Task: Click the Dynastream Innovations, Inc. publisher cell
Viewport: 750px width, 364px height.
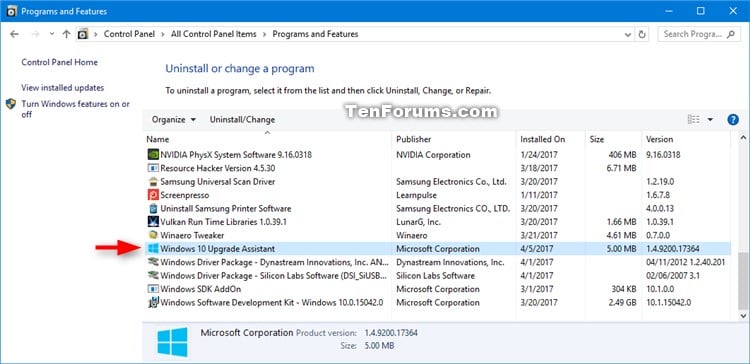Action: point(450,262)
